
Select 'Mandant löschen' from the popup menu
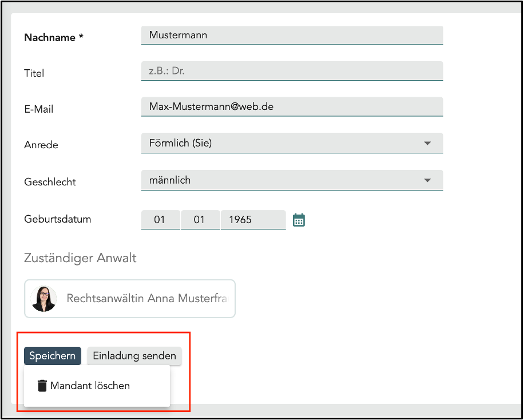[x=90, y=386]
